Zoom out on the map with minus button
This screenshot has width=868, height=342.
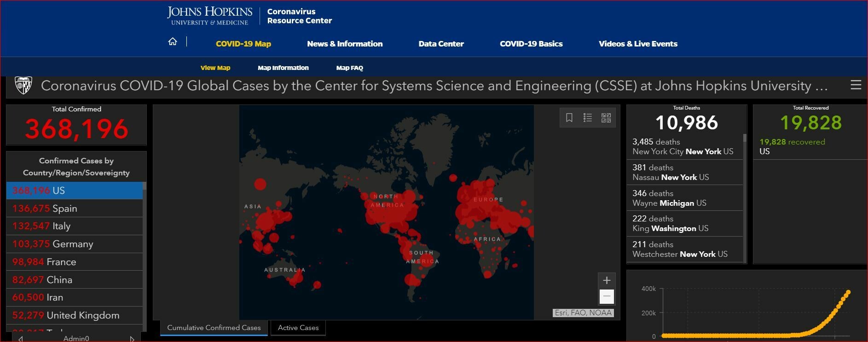click(x=607, y=296)
